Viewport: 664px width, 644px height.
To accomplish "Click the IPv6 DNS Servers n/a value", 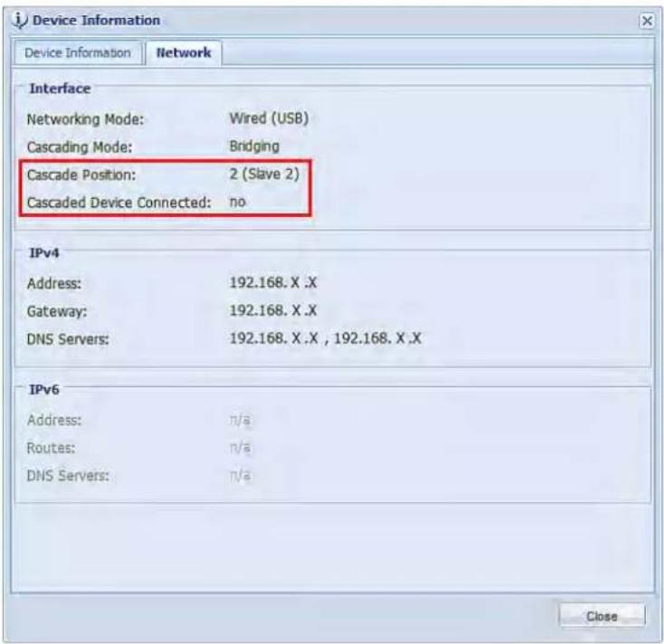I will click(240, 476).
